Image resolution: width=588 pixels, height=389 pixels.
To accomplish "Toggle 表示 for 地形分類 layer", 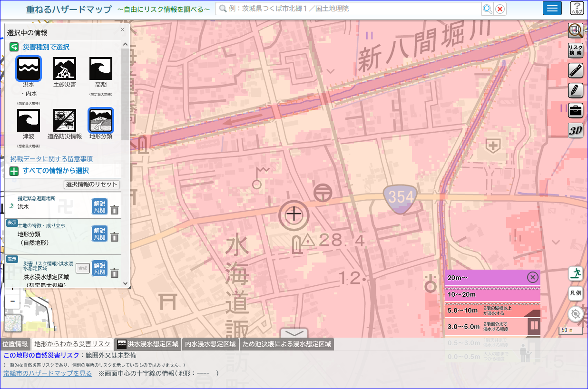I will (x=11, y=223).
